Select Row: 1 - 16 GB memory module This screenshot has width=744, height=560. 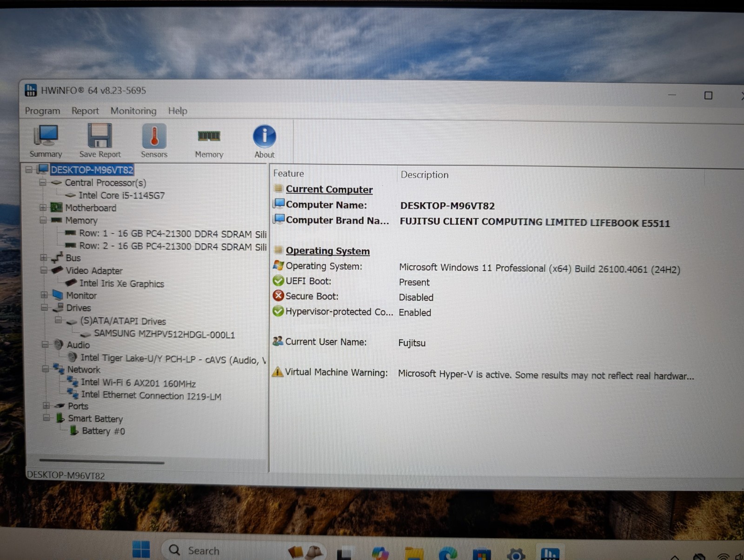[x=173, y=233]
